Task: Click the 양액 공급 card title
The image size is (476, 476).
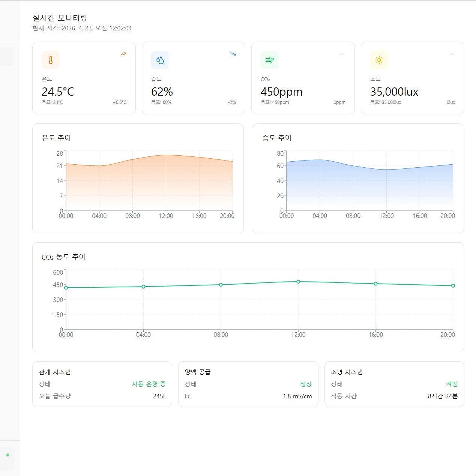Action: (198, 372)
